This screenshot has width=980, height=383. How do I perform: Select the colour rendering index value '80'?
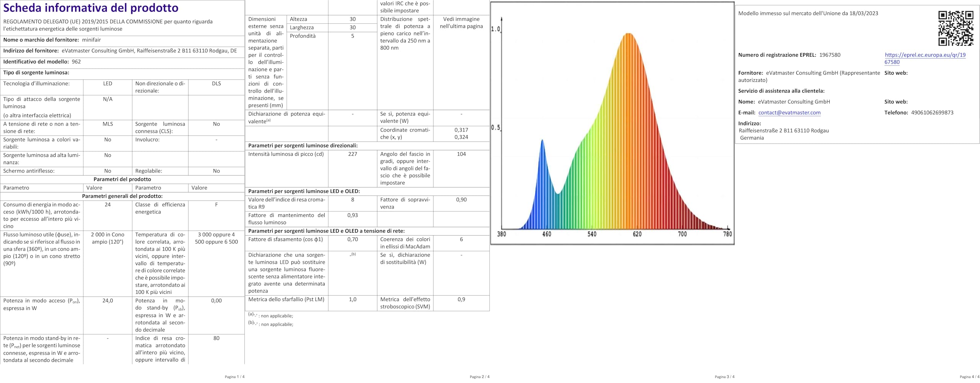(216, 338)
